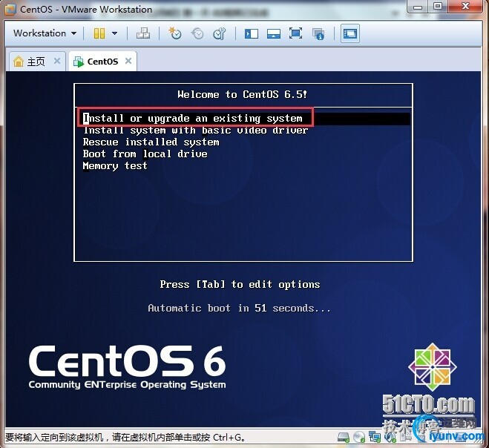The height and width of the screenshot is (448, 489).
Task: Select Install system with basic video driver
Action: pyautogui.click(x=196, y=131)
